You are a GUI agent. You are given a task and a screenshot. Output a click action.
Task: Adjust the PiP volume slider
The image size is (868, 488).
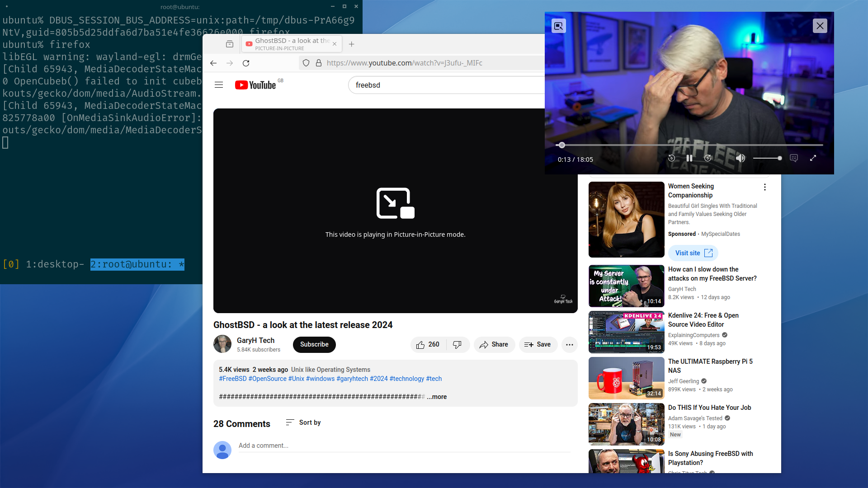coord(767,158)
